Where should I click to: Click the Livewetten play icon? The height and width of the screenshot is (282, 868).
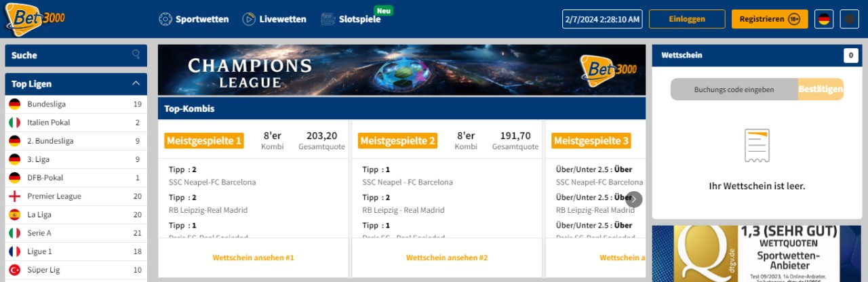pos(249,19)
